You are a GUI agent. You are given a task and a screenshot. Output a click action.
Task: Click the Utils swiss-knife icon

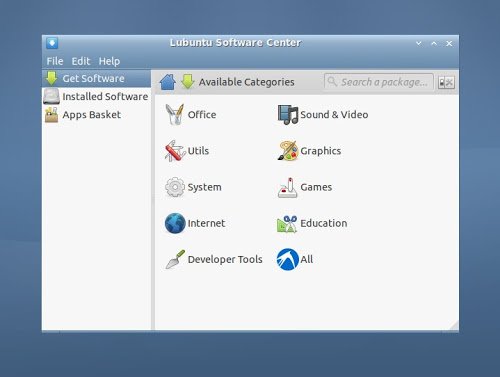click(x=175, y=151)
